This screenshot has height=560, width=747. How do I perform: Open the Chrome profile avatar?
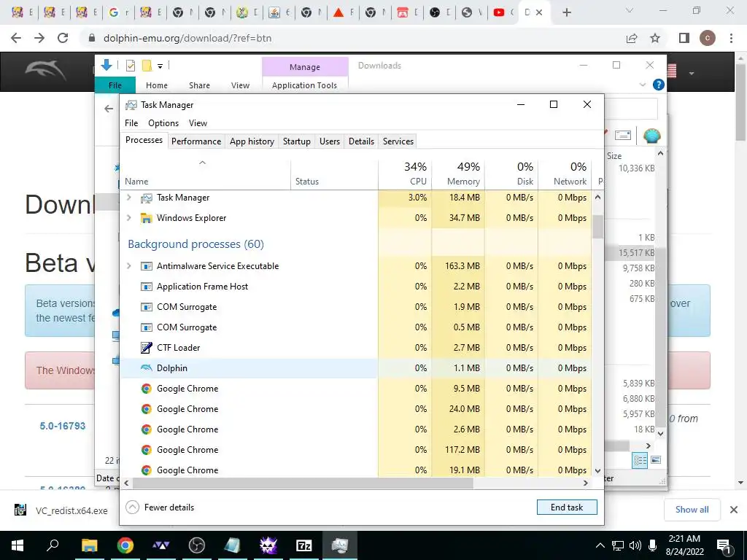[708, 38]
